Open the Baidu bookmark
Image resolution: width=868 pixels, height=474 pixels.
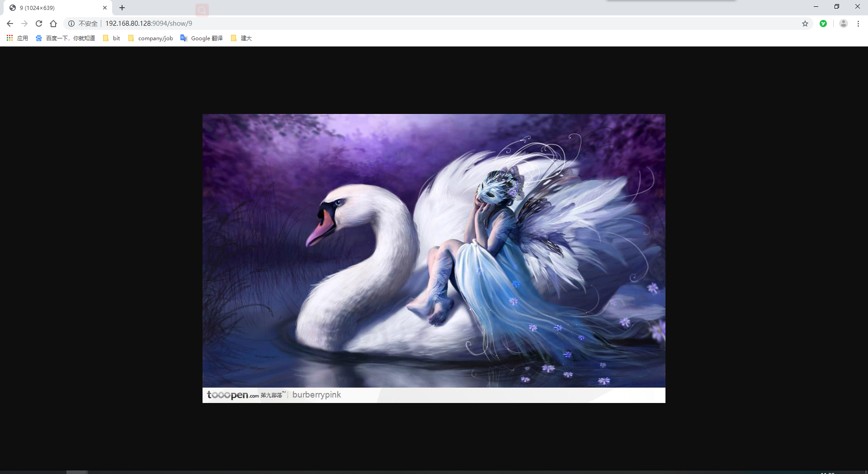pos(65,38)
